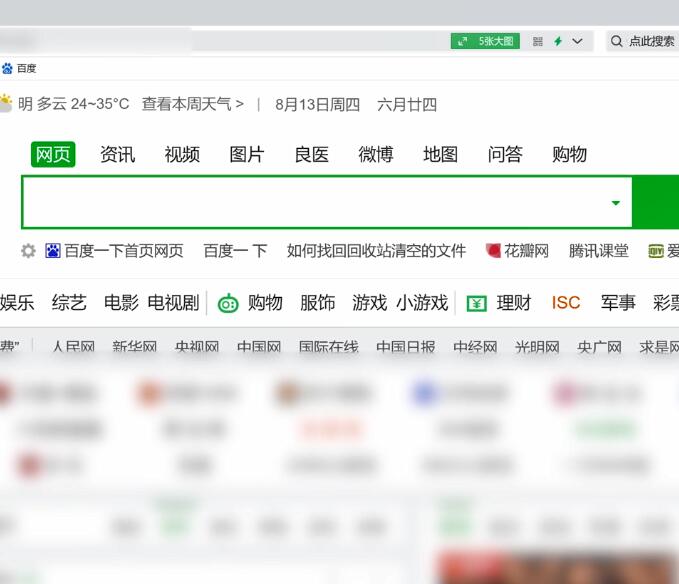Expand the address bar chevron dropdown

[x=577, y=41]
